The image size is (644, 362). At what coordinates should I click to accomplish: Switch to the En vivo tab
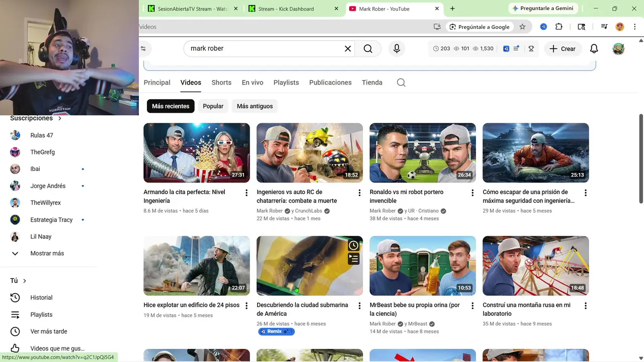point(253,82)
